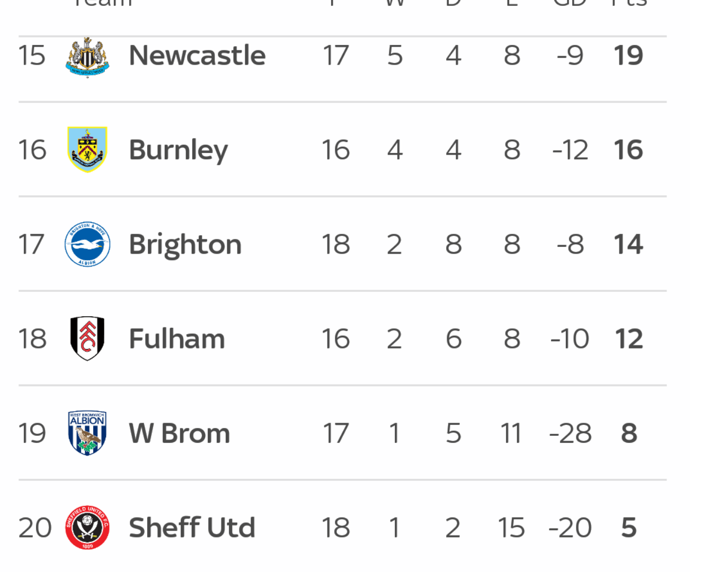Viewport: 728px width, 572px height.
Task: Click Sheff Utd's 15 losses value
Action: tap(511, 528)
